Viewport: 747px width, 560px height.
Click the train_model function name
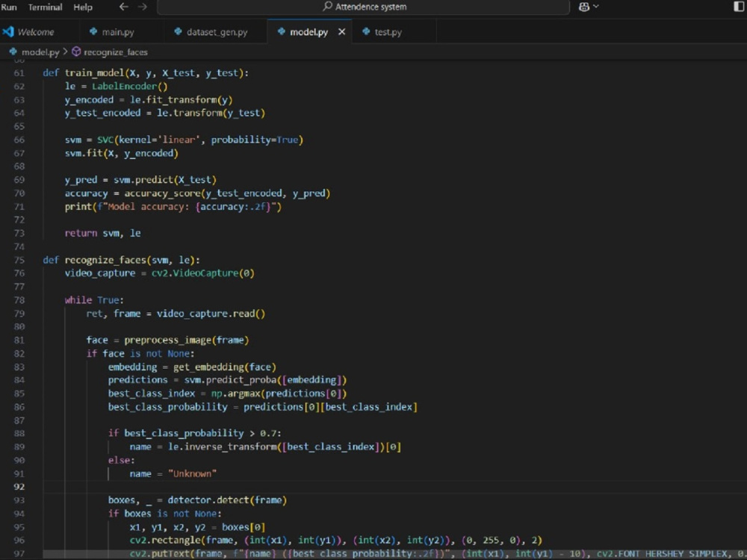(x=94, y=73)
